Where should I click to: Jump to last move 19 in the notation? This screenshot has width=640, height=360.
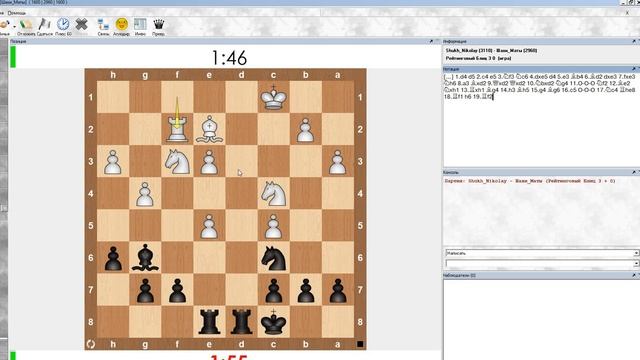pyautogui.click(x=482, y=97)
